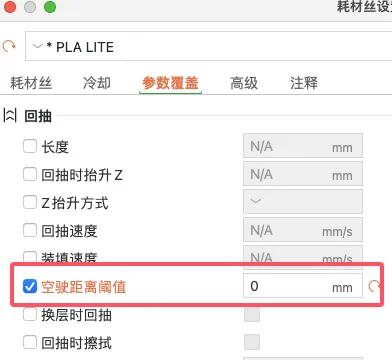Select the 参数覆盖 tab
The image size is (392, 360).
170,83
